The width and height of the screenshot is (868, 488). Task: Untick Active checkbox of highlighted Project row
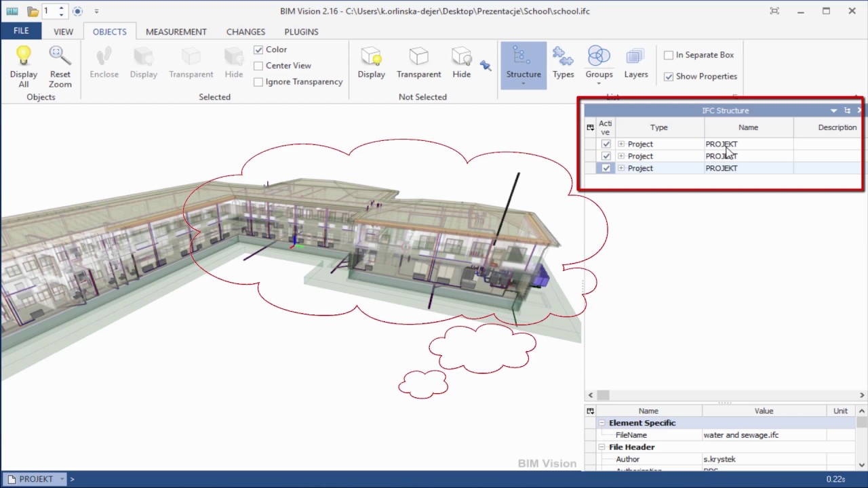[606, 168]
